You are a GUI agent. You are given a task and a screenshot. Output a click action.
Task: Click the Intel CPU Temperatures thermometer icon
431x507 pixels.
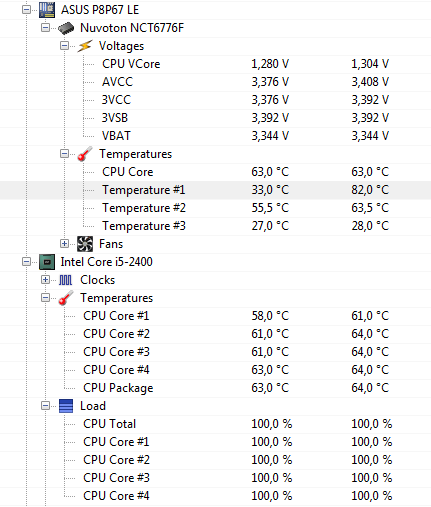click(x=66, y=298)
